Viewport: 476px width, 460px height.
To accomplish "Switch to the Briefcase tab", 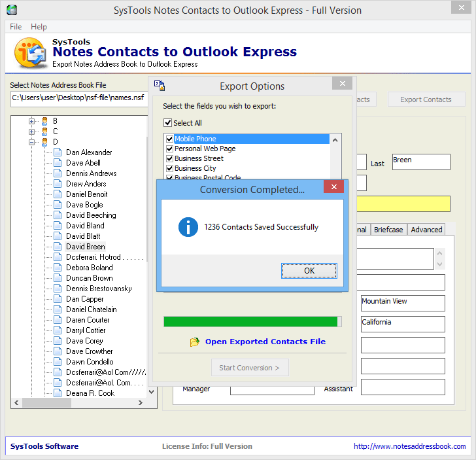I will click(388, 230).
